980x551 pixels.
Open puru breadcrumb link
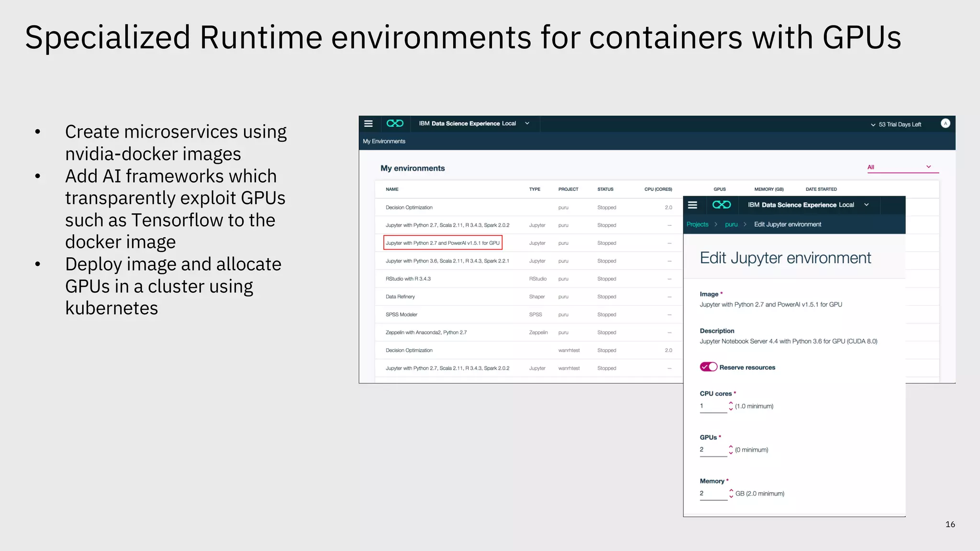[731, 224]
